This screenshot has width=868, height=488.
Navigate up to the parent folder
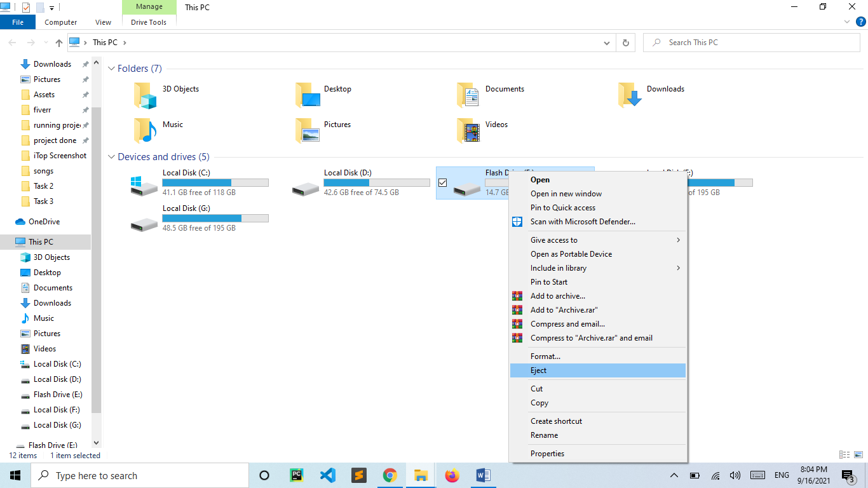pos(58,42)
